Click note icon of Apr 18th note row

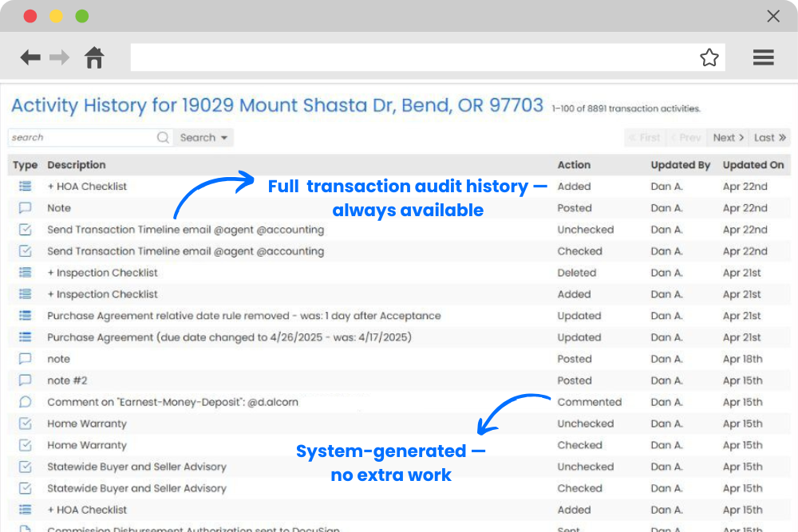[x=25, y=359]
